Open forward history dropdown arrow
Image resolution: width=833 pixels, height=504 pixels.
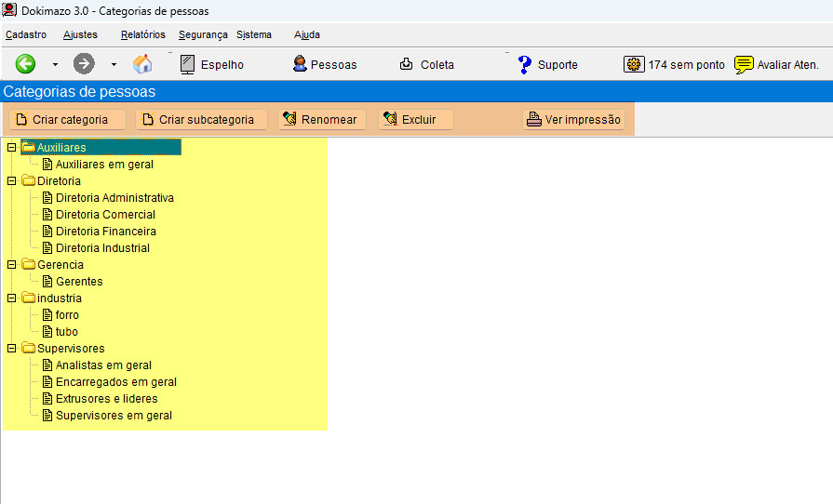[114, 65]
